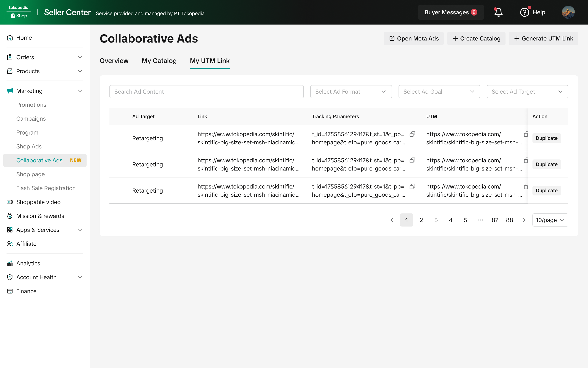Select the My UTM Link tab
Viewport: 588px width, 368px height.
pyautogui.click(x=210, y=61)
